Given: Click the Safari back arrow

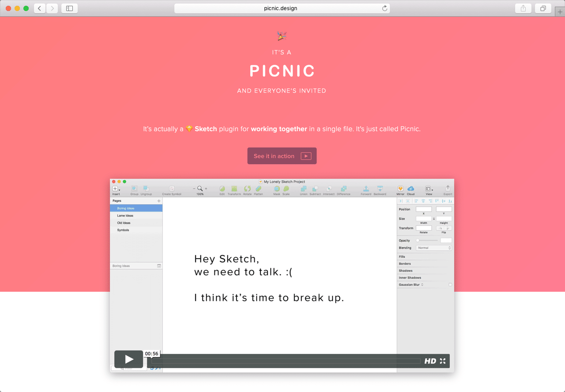Looking at the screenshot, I should 40,8.
